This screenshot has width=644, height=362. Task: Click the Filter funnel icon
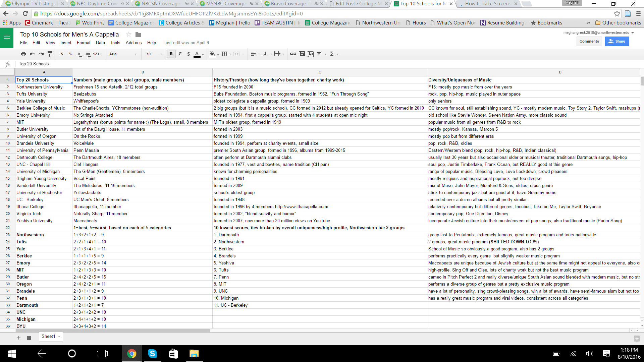[x=319, y=54]
